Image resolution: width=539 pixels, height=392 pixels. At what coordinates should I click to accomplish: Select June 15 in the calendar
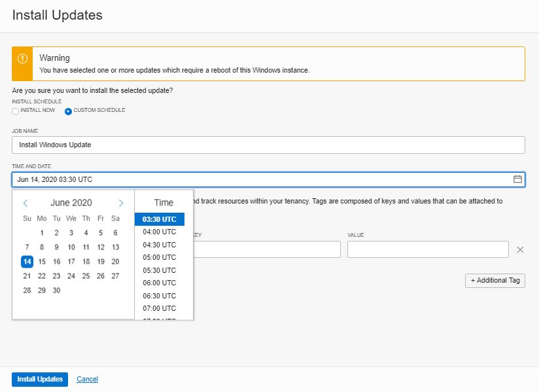tap(42, 262)
